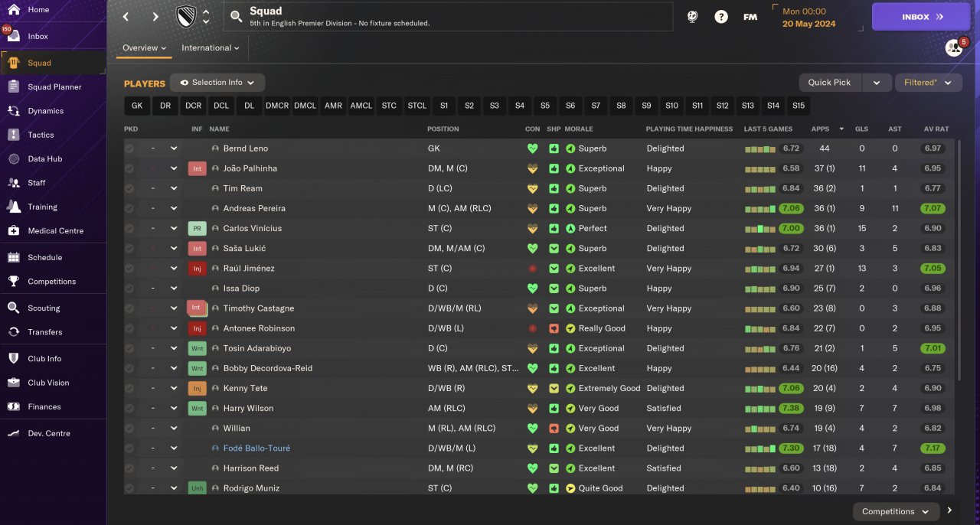
Task: Click the Quick Pick button
Action: click(829, 83)
